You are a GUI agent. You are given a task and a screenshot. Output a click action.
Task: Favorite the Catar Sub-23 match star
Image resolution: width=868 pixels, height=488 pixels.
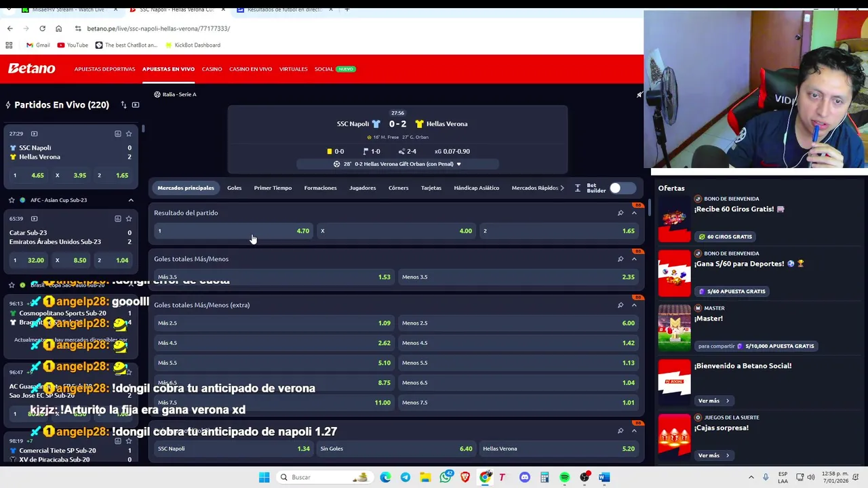pos(129,218)
